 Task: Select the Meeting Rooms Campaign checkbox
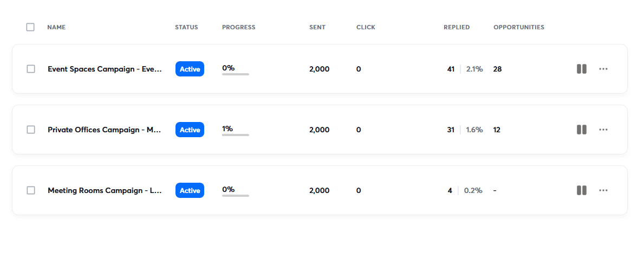pyautogui.click(x=31, y=190)
